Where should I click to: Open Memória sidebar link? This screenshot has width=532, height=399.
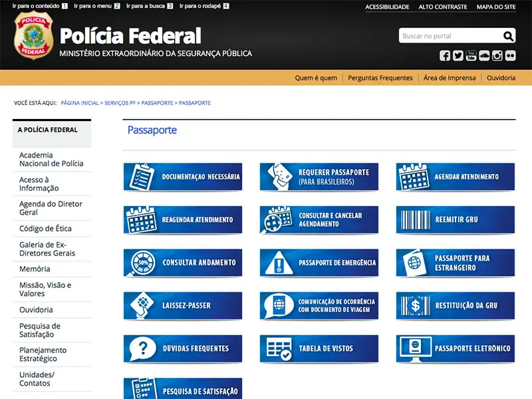(x=35, y=269)
